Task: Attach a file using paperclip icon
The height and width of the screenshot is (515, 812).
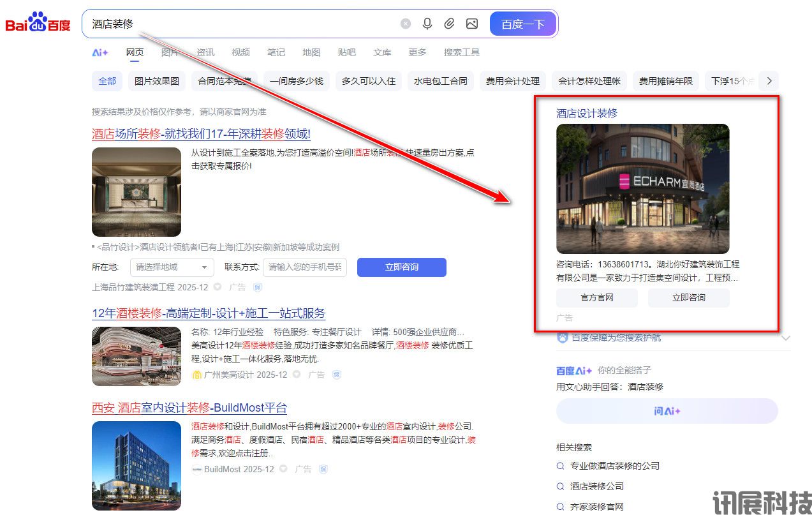Action: pos(449,24)
